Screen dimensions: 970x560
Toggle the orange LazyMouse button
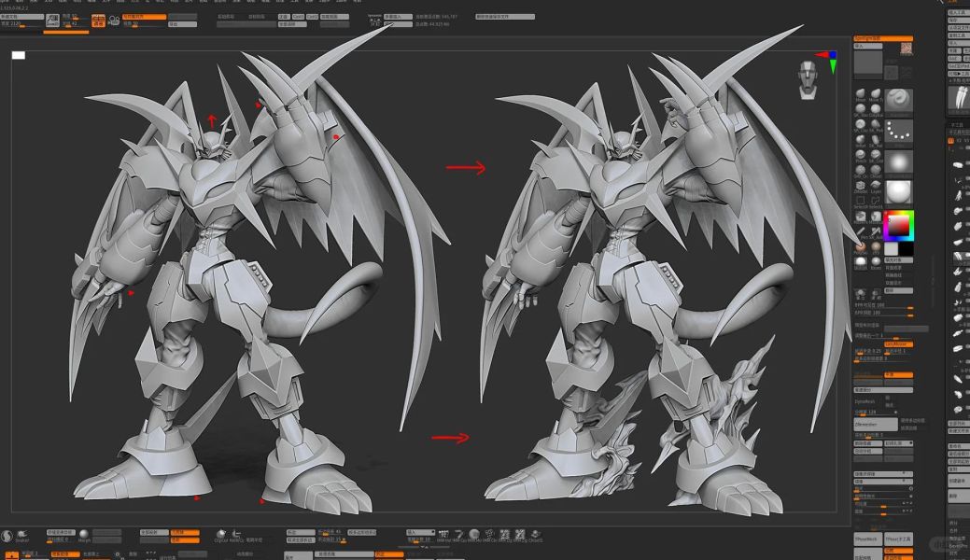898,344
